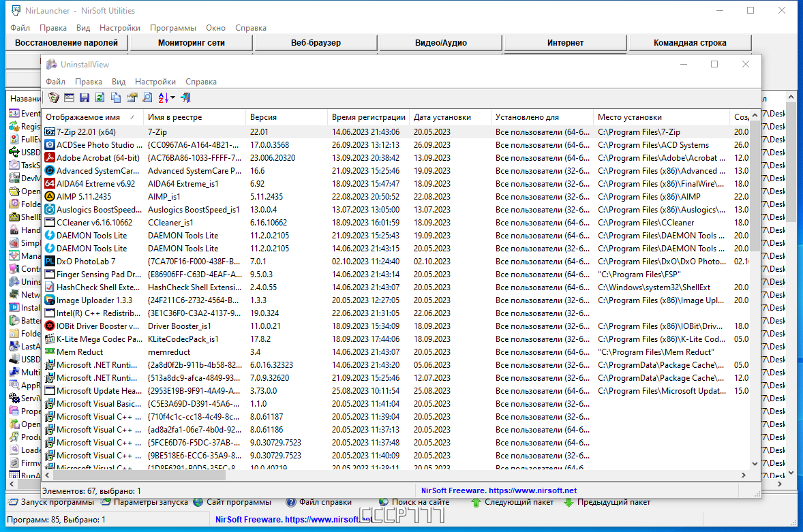
Task: Click the Exit door icon in UninstallView toolbar
Action: click(185, 97)
